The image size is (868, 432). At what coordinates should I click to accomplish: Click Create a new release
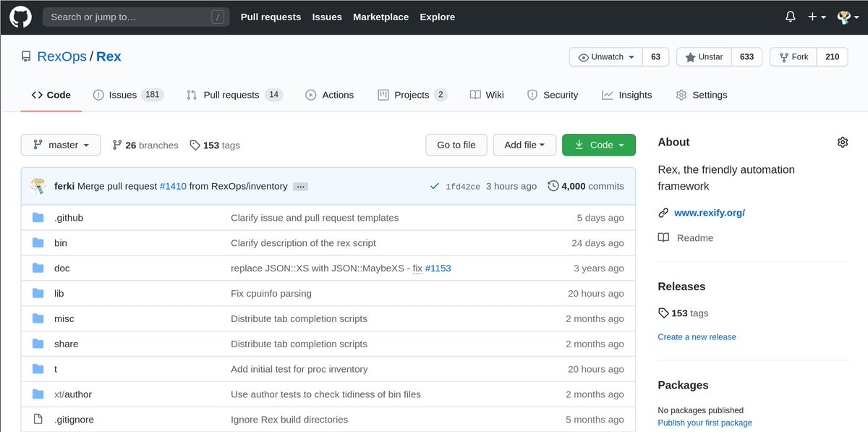697,337
